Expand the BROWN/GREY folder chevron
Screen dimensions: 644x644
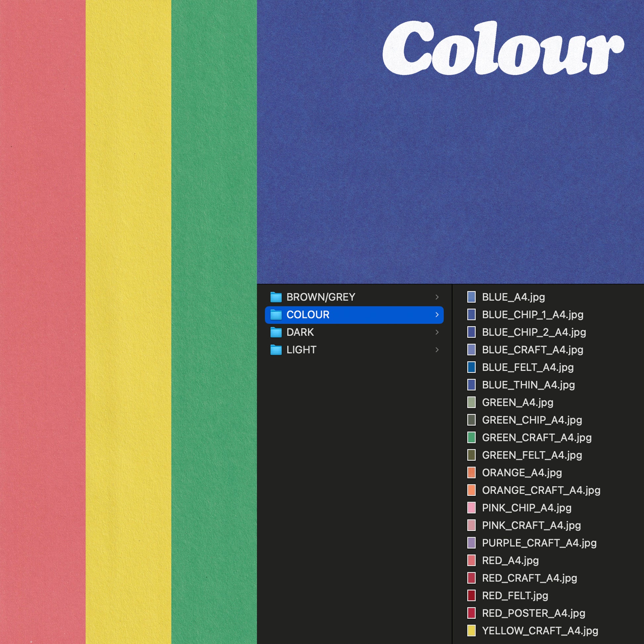(x=437, y=297)
